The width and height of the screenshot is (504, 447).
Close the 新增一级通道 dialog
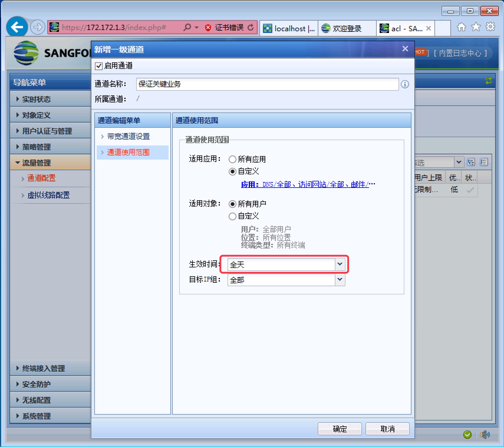pos(405,49)
